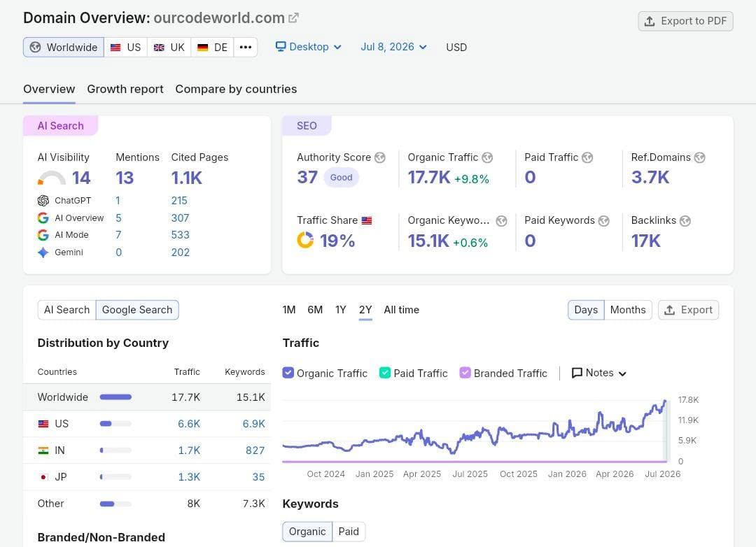Image resolution: width=756 pixels, height=547 pixels.
Task: Click the Export to PDF upload icon
Action: (650, 21)
